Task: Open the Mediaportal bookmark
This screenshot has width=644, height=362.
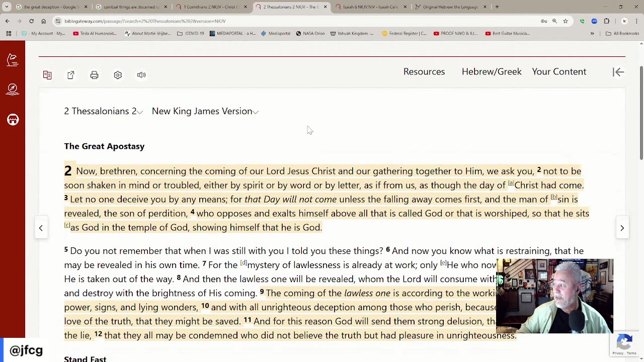Action: [275, 34]
